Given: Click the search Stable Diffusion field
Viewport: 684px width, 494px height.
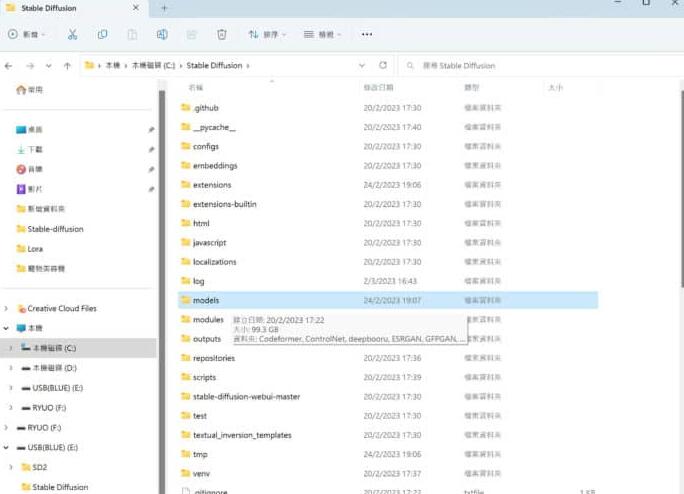Looking at the screenshot, I should (541, 66).
